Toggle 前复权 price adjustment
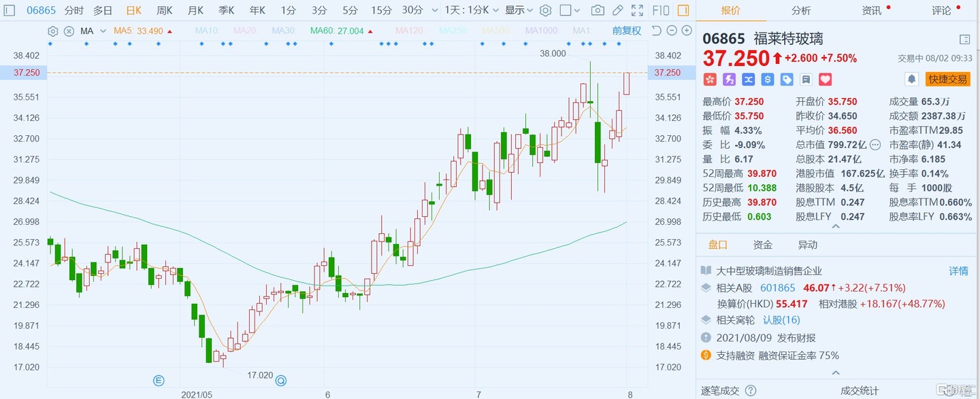Image resolution: width=980 pixels, height=399 pixels. [627, 31]
